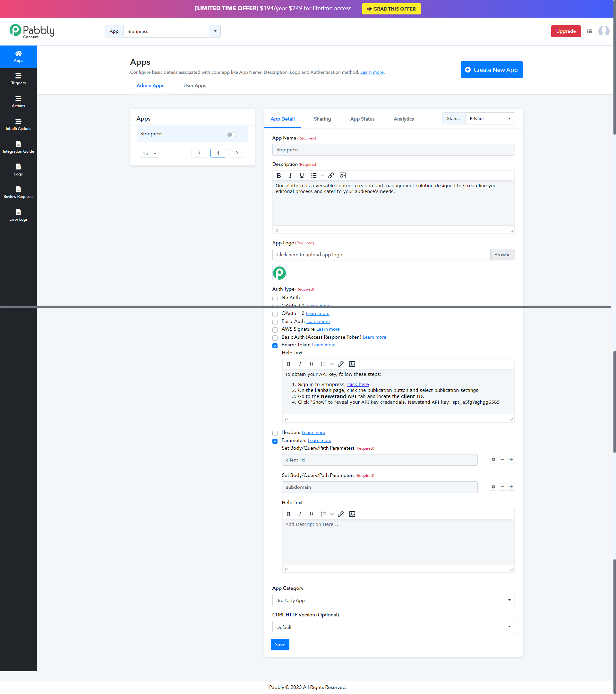The image size is (616, 694).
Task: Click the uploaded app logo thumbnail
Action: coord(279,273)
